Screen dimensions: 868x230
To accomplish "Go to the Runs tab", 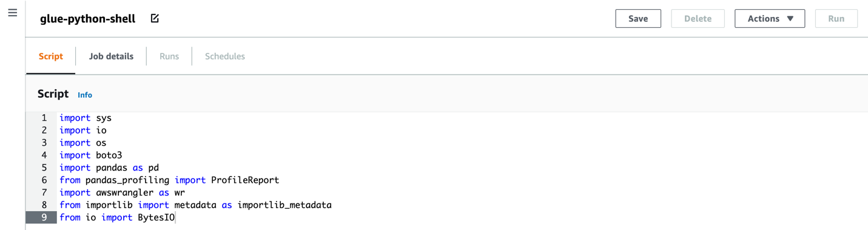I will [x=169, y=56].
